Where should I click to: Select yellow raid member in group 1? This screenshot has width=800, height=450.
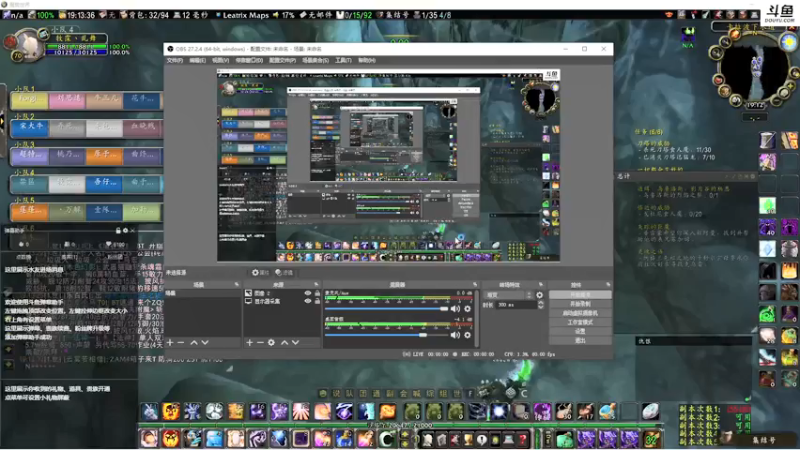point(30,99)
